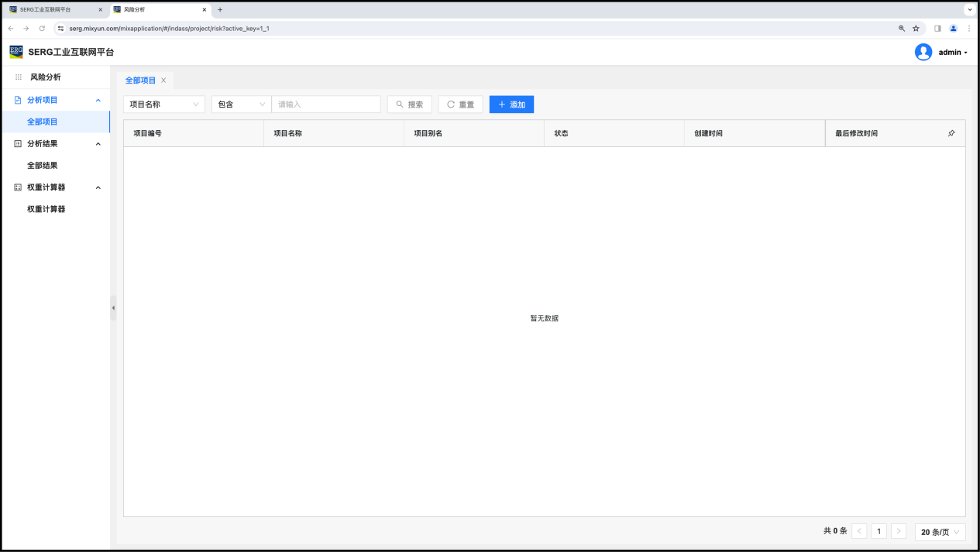This screenshot has height=552, width=980.
Task: Open the 项目名称 field dropdown
Action: tap(164, 105)
